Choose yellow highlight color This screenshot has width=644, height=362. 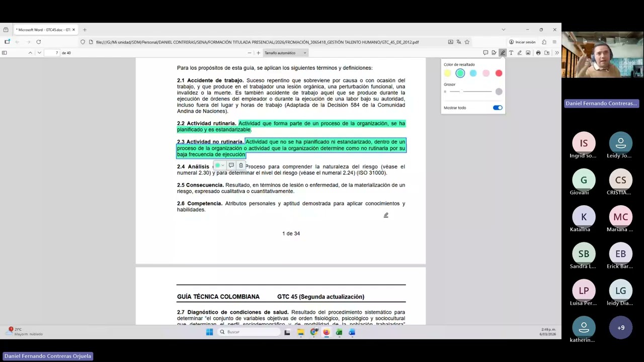coord(447,73)
